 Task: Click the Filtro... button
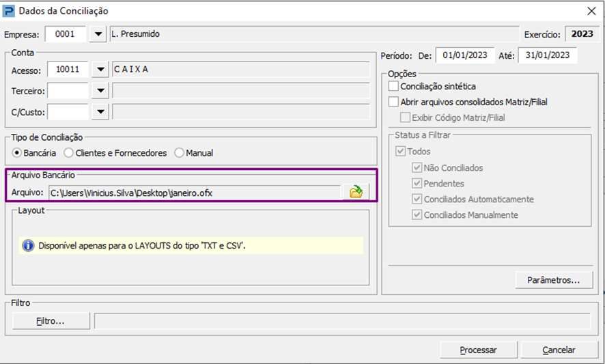click(x=51, y=321)
